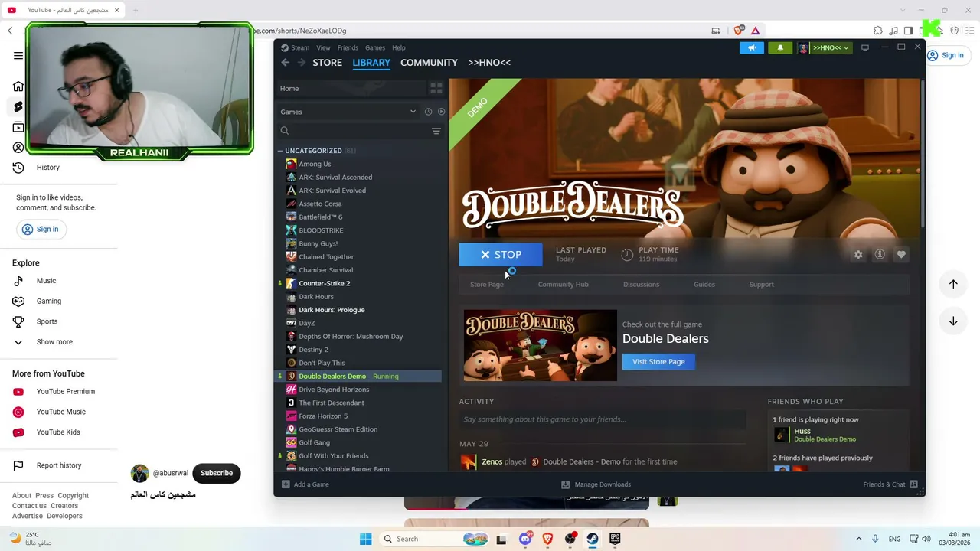Open the Community Hub link
Viewport: 980px width, 551px height.
tap(563, 285)
